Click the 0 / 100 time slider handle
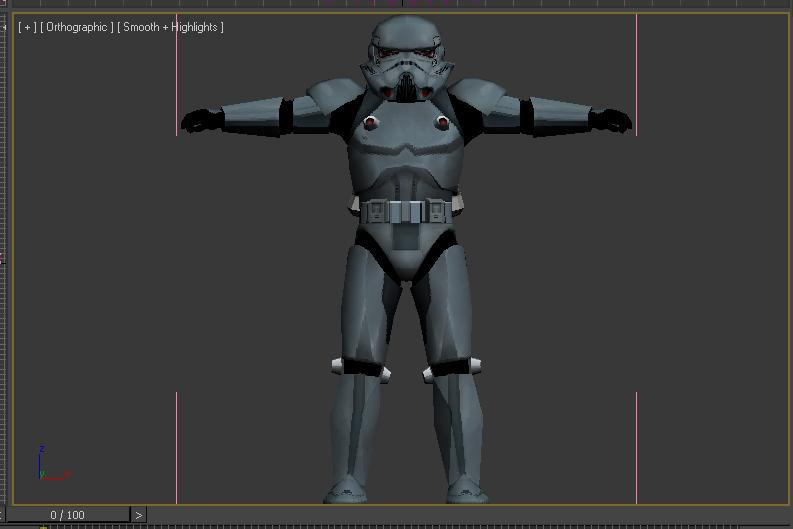The height and width of the screenshot is (529, 793). pyautogui.click(x=67, y=515)
